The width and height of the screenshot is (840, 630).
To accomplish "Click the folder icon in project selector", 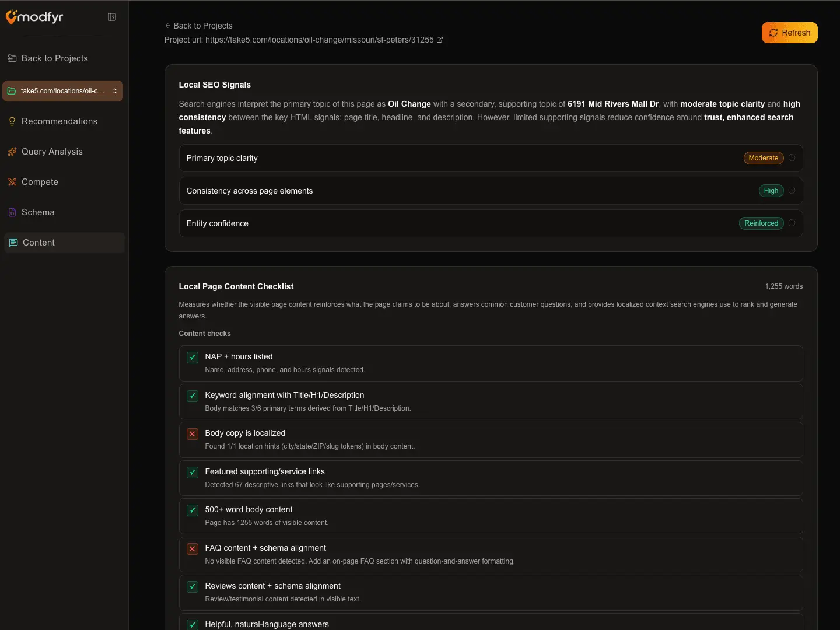I will (x=12, y=91).
